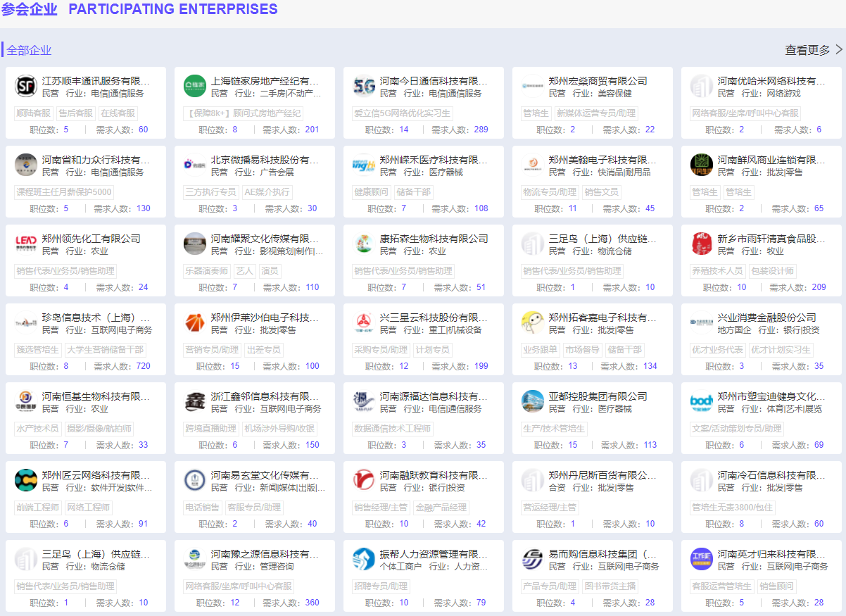Click the green 链家 logo icon
Viewport: 846px width, 616px height.
tap(195, 87)
